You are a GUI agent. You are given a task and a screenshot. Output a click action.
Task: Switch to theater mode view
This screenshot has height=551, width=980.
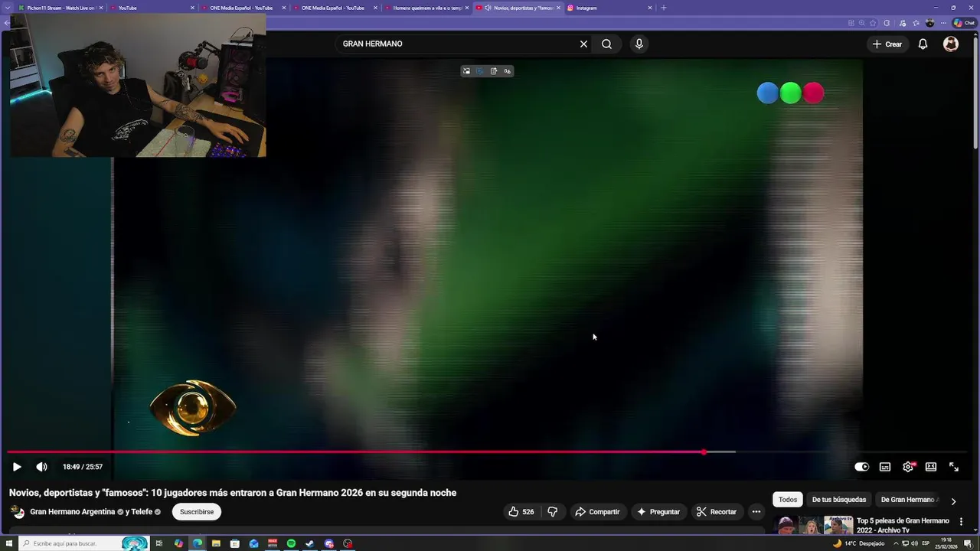coord(931,467)
